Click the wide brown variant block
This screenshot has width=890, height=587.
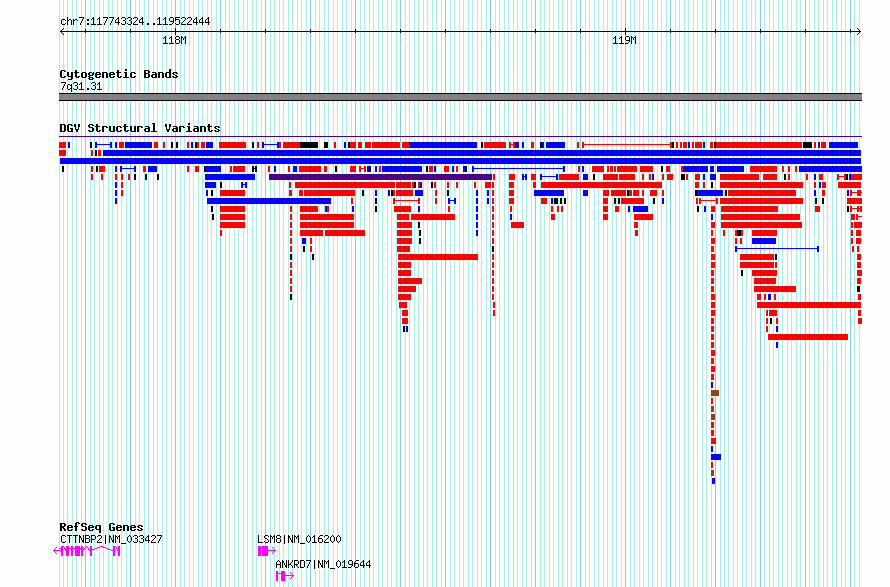(x=715, y=393)
